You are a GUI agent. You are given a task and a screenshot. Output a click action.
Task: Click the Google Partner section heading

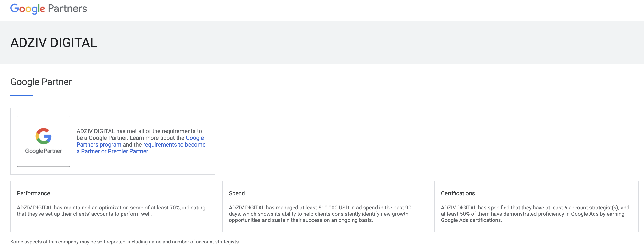pos(41,82)
